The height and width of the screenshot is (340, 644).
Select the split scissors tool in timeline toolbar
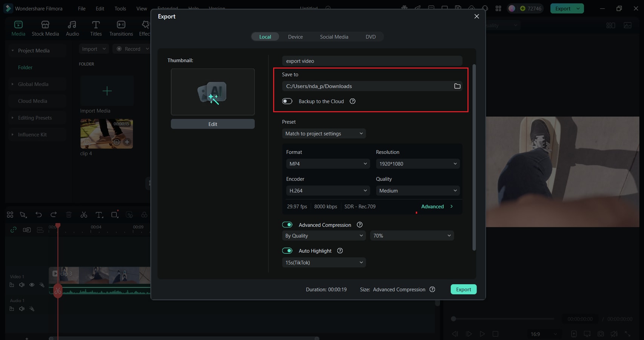(84, 215)
